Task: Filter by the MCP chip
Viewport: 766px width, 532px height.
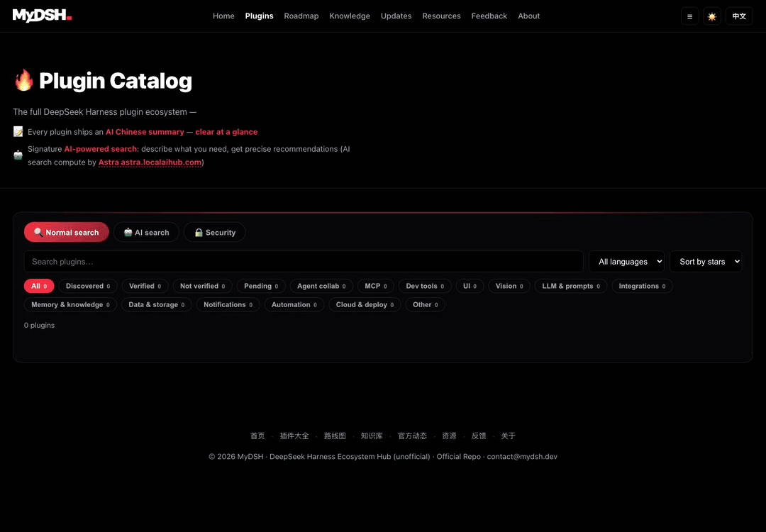Action: (x=376, y=286)
